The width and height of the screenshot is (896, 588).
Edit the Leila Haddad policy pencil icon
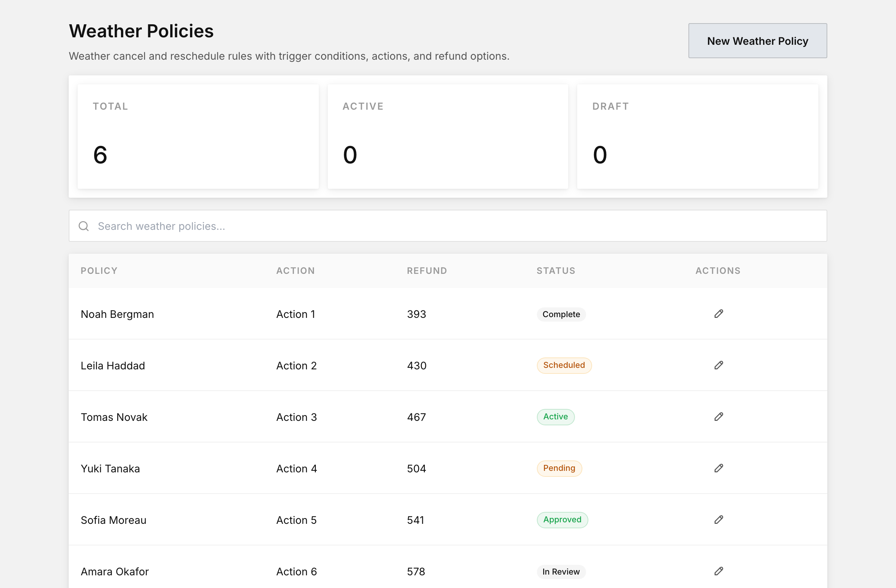[x=718, y=365]
